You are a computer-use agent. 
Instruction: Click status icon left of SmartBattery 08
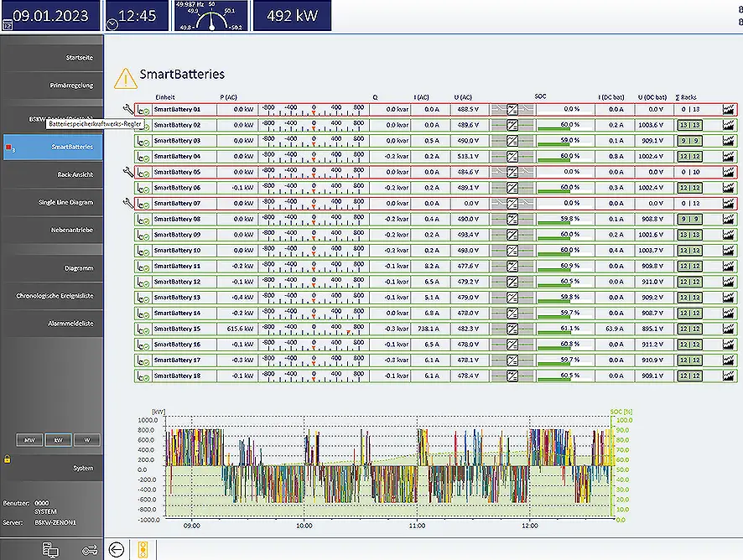point(143,220)
